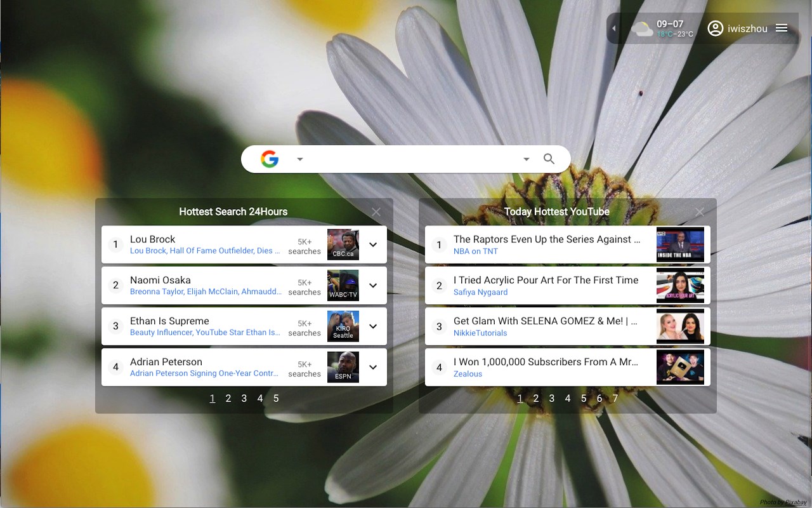Go to page 3 of Hottest YouTube

click(x=552, y=399)
